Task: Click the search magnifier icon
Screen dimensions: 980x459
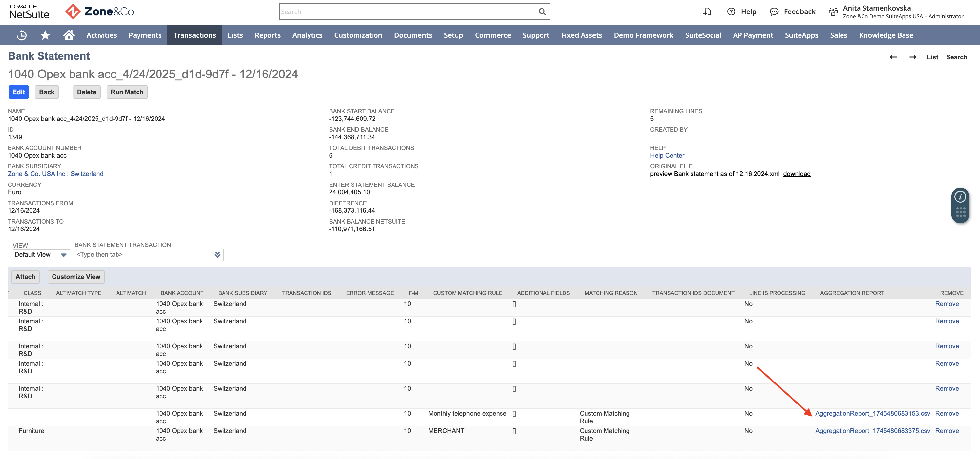Action: tap(542, 12)
